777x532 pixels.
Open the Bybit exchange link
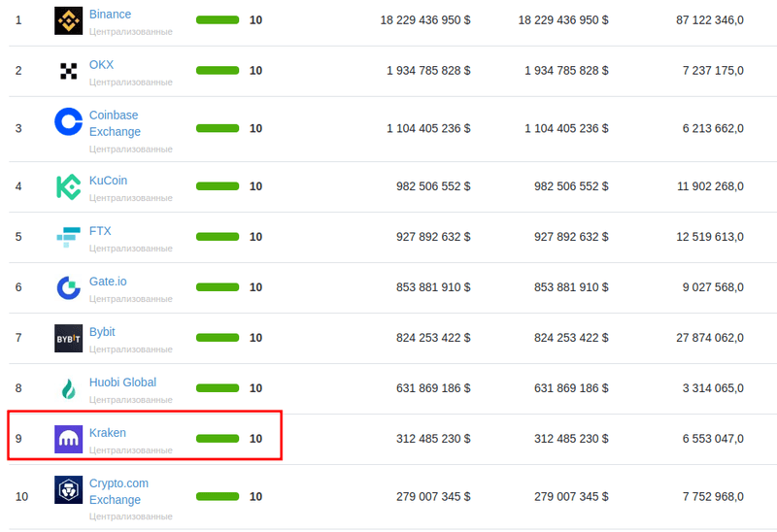[102, 332]
